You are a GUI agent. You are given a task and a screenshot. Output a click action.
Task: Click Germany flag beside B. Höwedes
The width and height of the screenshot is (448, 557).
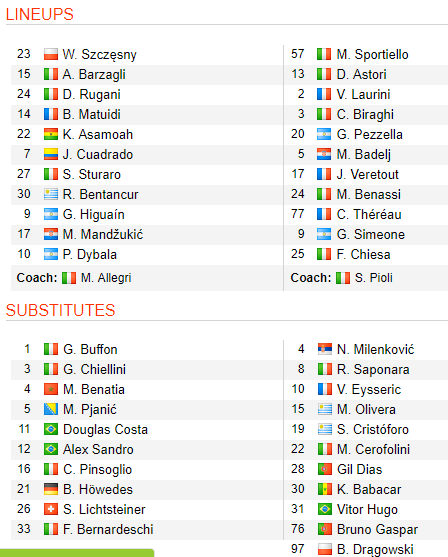click(51, 489)
